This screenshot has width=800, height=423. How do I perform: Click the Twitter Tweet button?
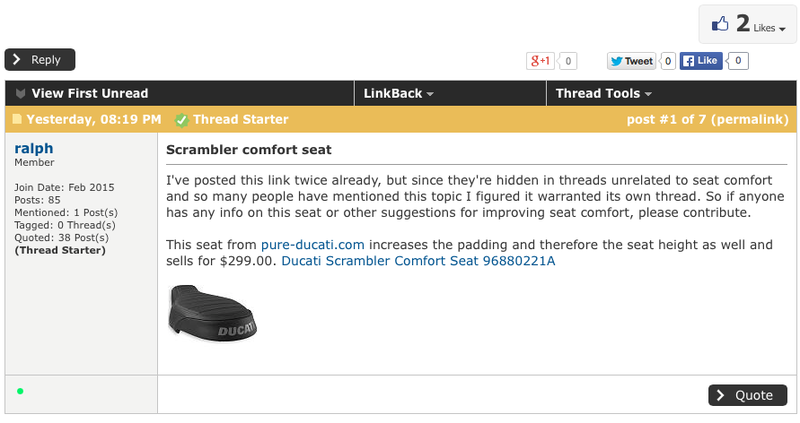pos(632,61)
